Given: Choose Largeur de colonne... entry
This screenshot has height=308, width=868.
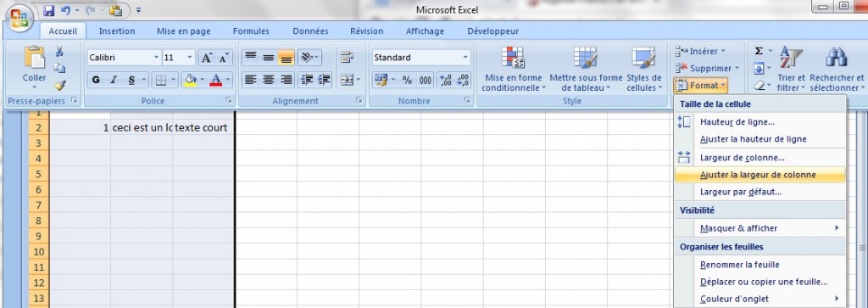Looking at the screenshot, I should [760, 158].
